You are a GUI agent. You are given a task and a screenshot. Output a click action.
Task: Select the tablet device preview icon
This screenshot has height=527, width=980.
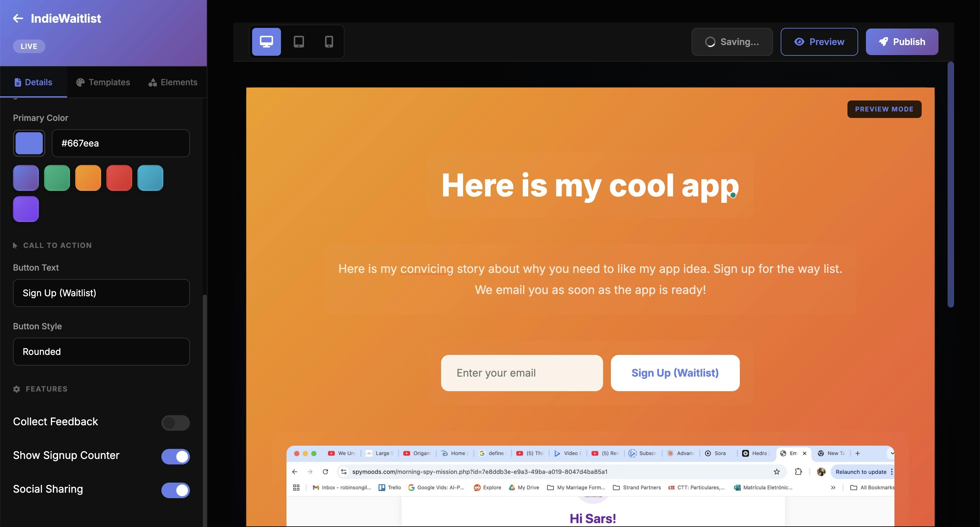point(299,41)
